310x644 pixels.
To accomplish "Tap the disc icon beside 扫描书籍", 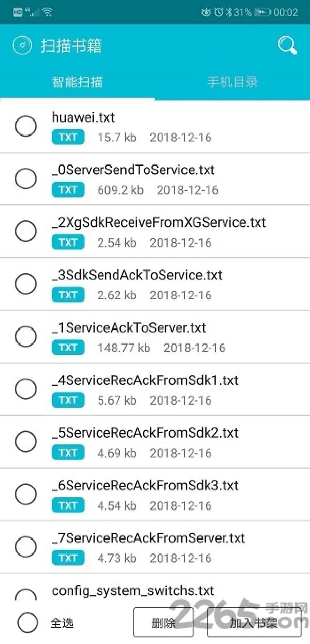I will click(22, 46).
